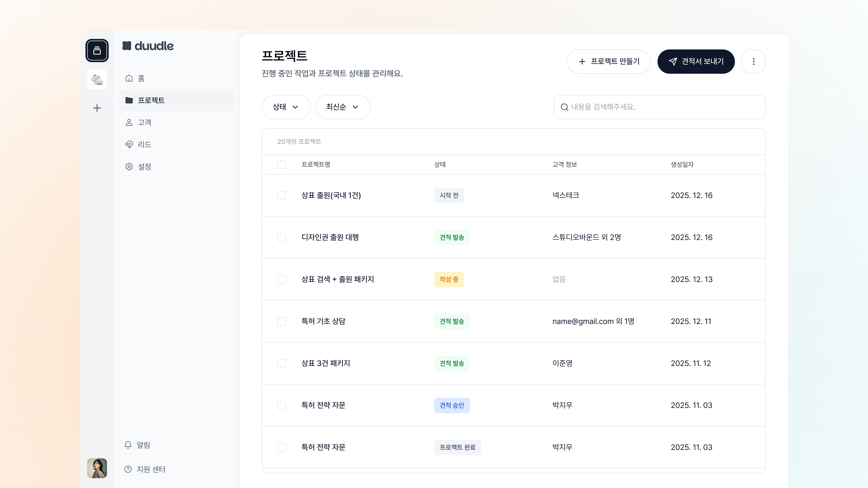Check the box for 상표 출원(국내 1건)

click(282, 195)
